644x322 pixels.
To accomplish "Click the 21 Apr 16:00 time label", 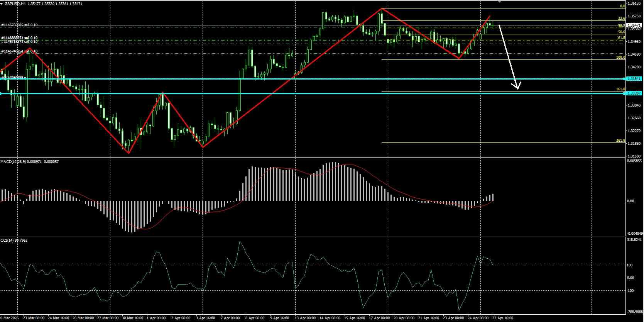I will (429, 318).
